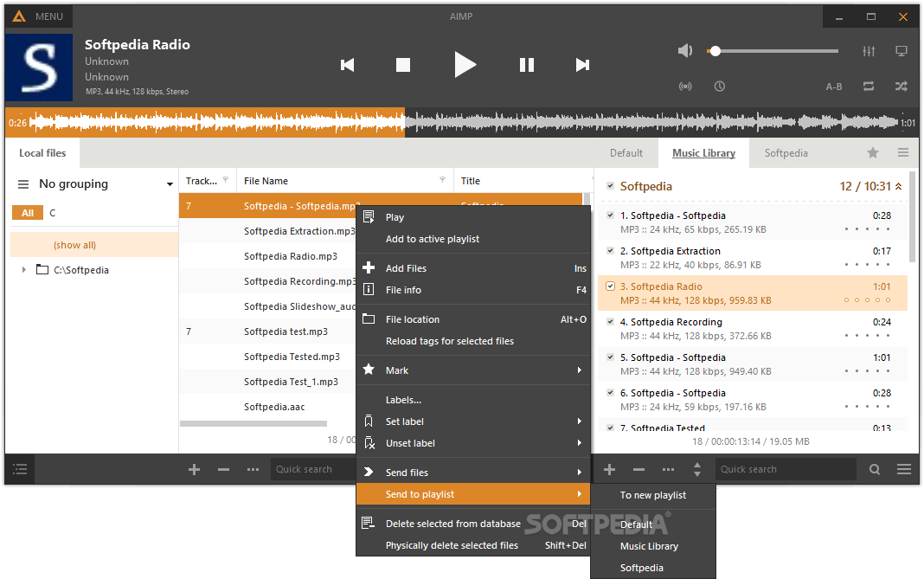Image resolution: width=924 pixels, height=579 pixels.
Task: Open File location menu entry
Action: 473,319
